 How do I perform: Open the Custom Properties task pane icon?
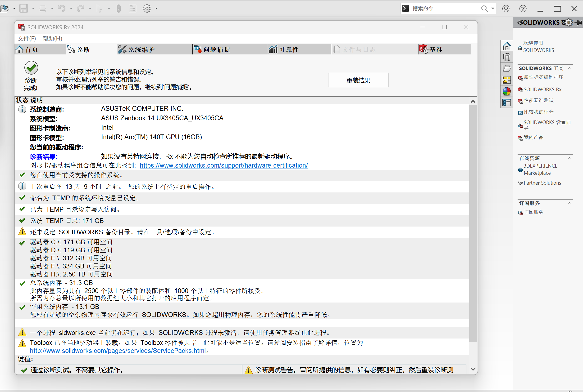(x=506, y=102)
